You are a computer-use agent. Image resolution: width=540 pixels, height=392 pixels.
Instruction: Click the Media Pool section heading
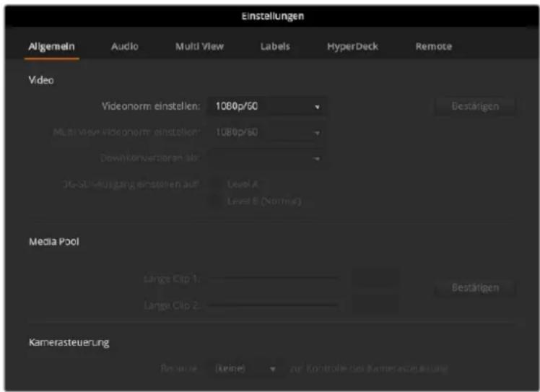(54, 241)
